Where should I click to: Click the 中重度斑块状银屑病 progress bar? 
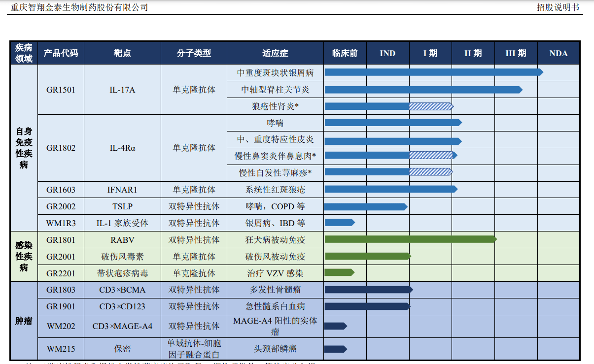(433, 72)
